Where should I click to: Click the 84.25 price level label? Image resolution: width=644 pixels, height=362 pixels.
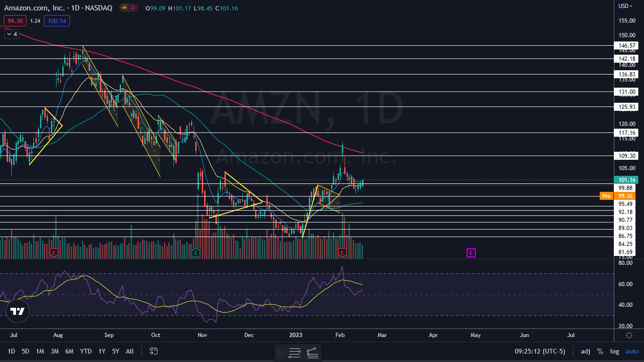point(626,244)
